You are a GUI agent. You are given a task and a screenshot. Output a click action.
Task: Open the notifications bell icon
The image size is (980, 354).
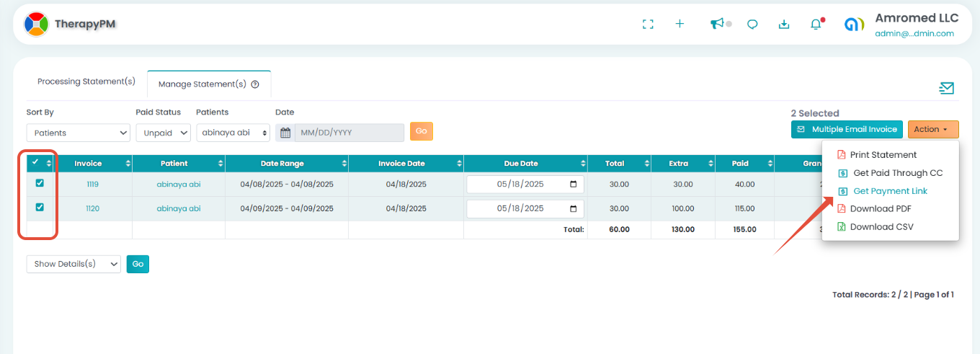pyautogui.click(x=816, y=24)
